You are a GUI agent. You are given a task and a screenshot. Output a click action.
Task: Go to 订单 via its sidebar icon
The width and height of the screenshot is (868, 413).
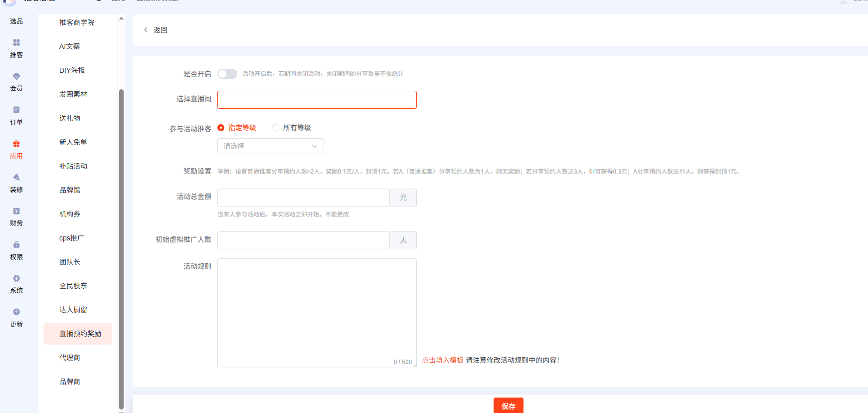tap(16, 110)
